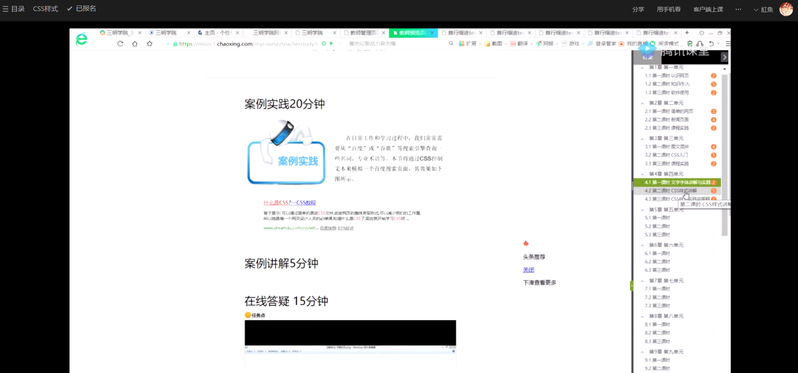Viewport: 798px width, 373px height.
Task: Open the 目录 list icon
Action: click(6, 9)
